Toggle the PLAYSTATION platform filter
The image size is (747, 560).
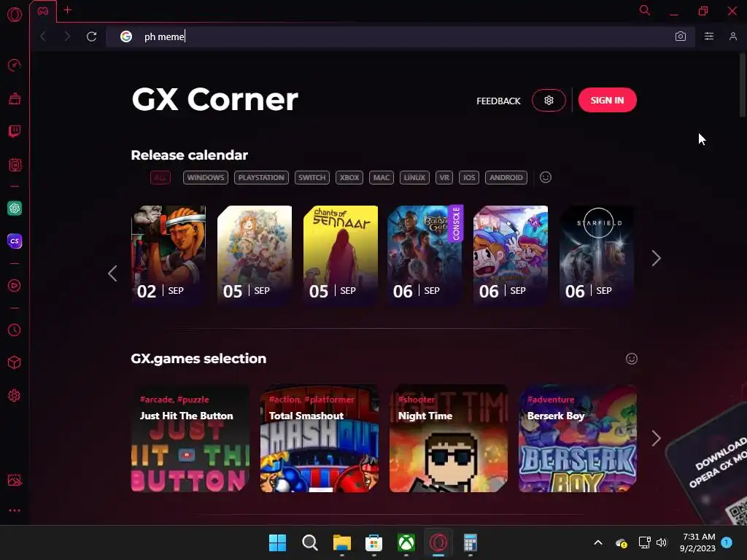tap(261, 178)
